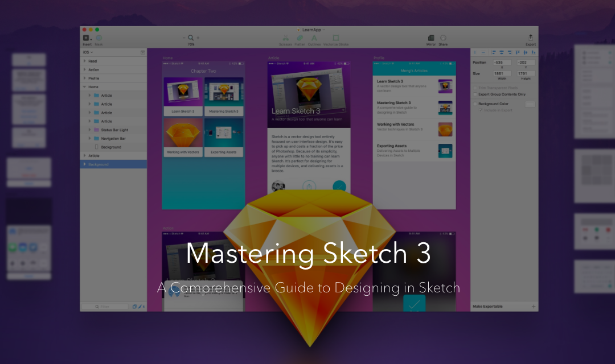Check Export Group Contents Only
Viewport: 615px width, 364px height.
pyautogui.click(x=475, y=94)
